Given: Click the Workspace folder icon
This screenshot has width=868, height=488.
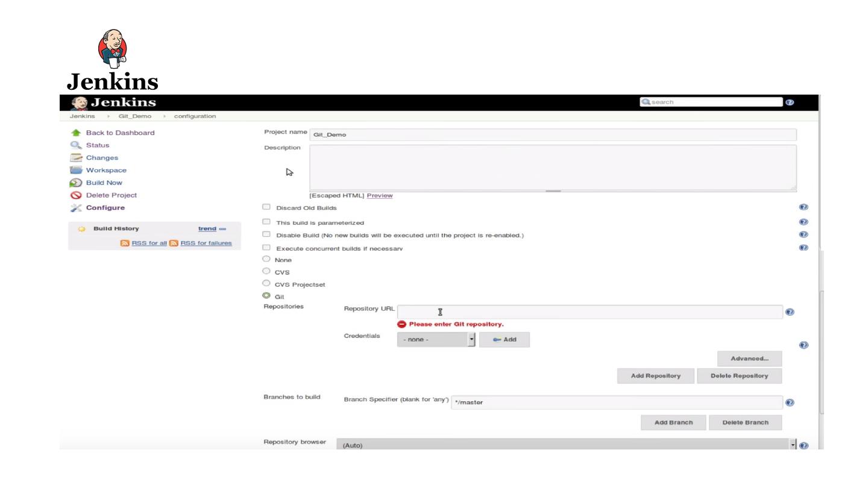Looking at the screenshot, I should 76,170.
